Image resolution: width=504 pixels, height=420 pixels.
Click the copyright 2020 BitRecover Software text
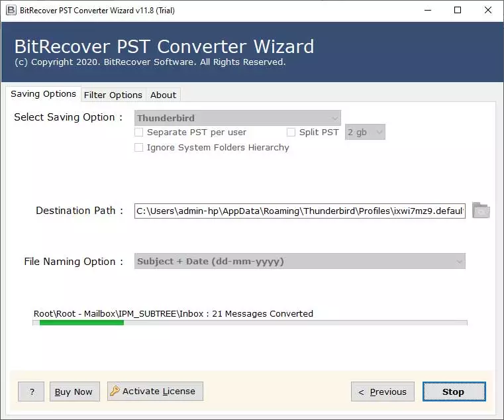(150, 62)
